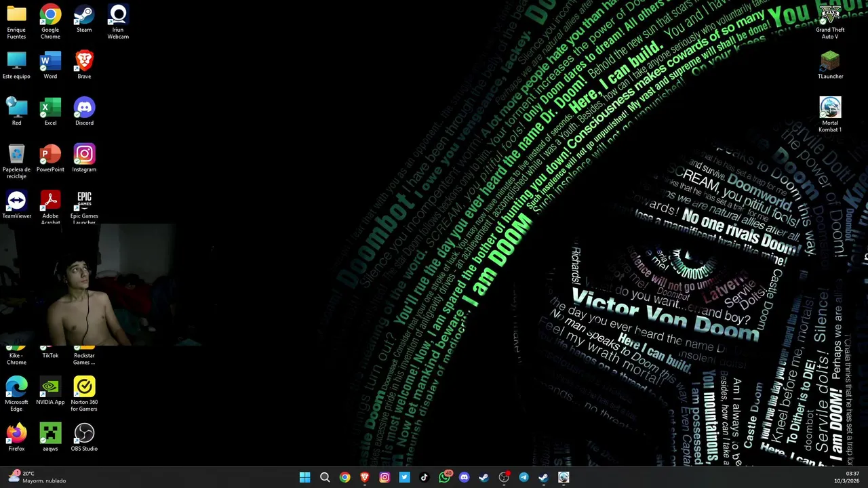Image resolution: width=868 pixels, height=488 pixels.
Task: Select the Rockstar Games desktop shortcut label
Action: 84,359
